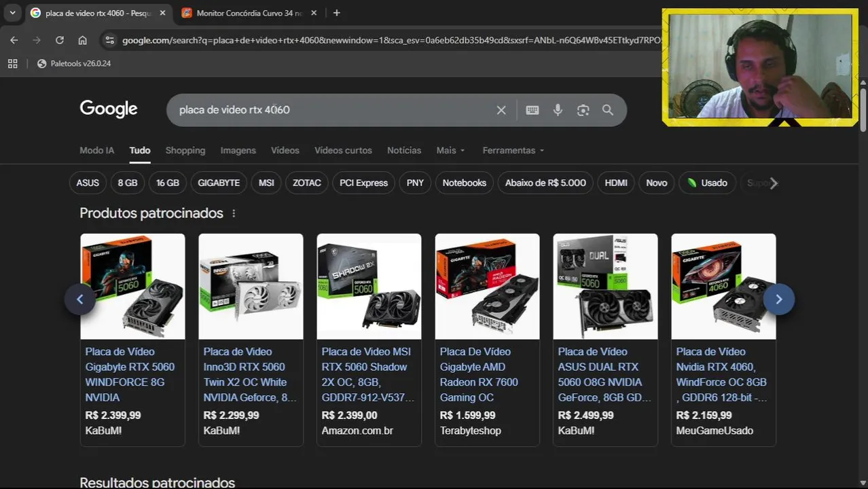Open the on-screen keyboard icon in the search box

pyautogui.click(x=532, y=110)
